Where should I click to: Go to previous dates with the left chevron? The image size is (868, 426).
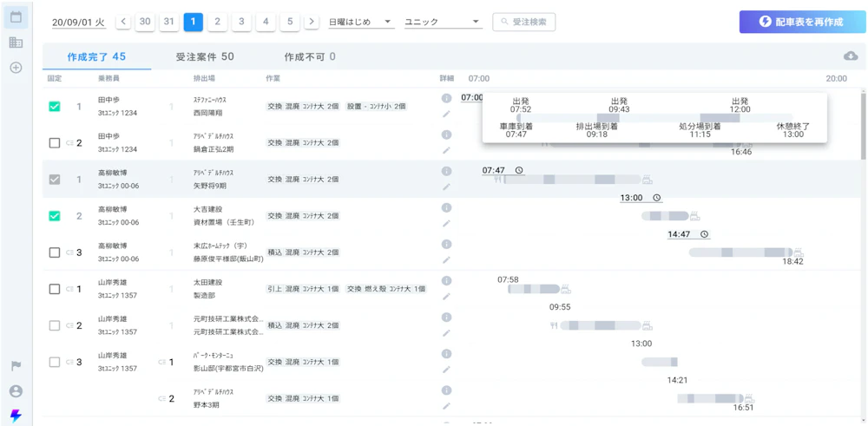tap(123, 23)
